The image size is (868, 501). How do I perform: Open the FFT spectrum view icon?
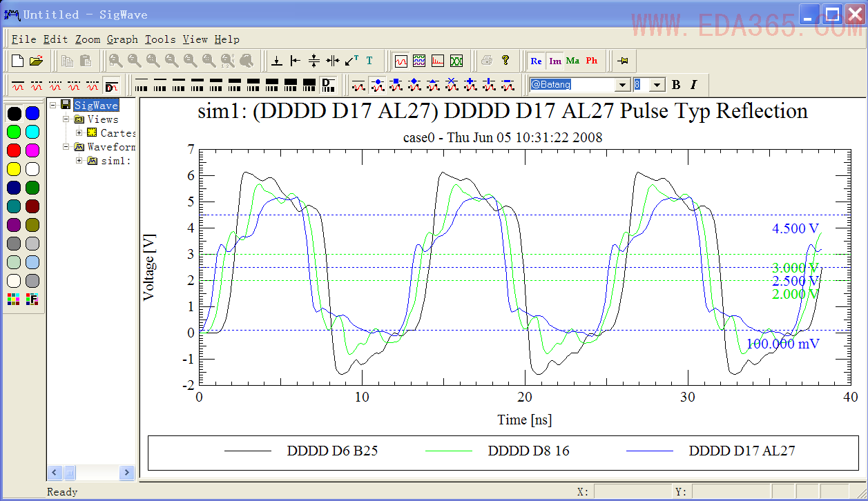438,61
